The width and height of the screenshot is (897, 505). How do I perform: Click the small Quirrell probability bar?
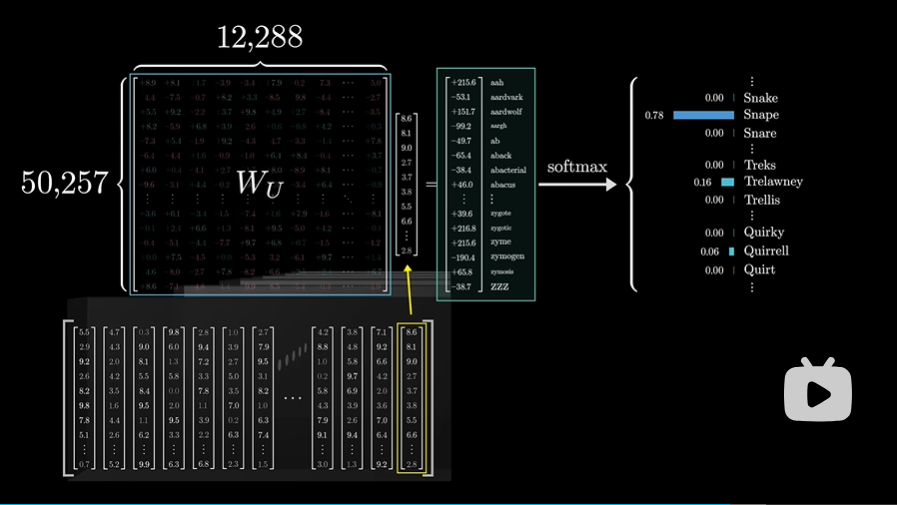coord(732,252)
